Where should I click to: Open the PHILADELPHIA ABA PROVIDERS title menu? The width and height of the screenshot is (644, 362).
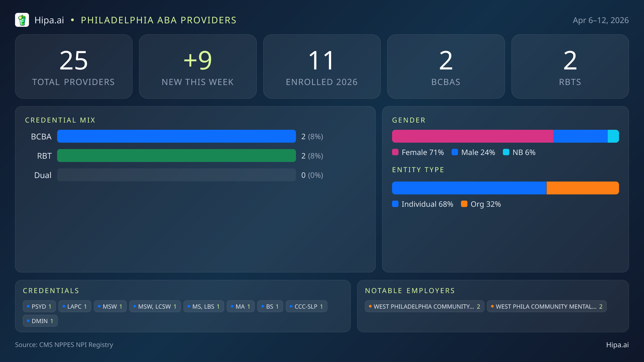coord(158,20)
